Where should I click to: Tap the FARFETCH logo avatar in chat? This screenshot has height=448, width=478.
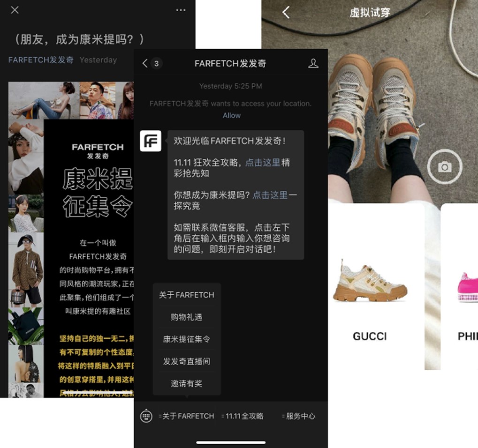point(151,141)
